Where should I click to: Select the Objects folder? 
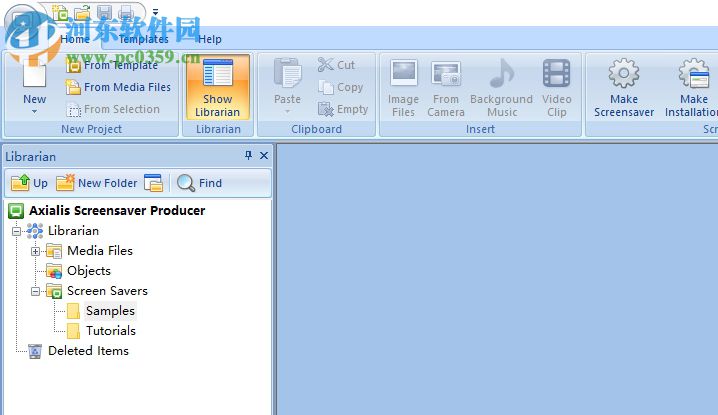[x=89, y=271]
